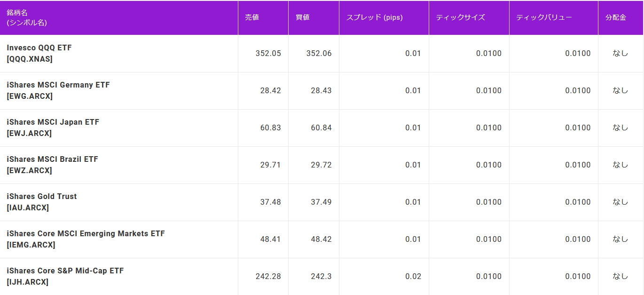Select the QQQ.XNAS ティックサイズ value 0.0100
Viewport: 644px width, 295px height.
(x=489, y=53)
